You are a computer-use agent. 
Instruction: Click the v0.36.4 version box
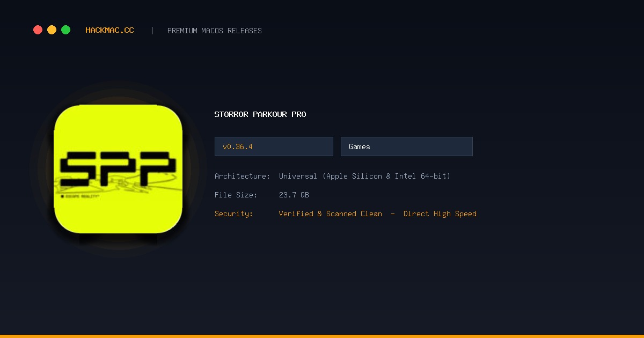click(274, 146)
